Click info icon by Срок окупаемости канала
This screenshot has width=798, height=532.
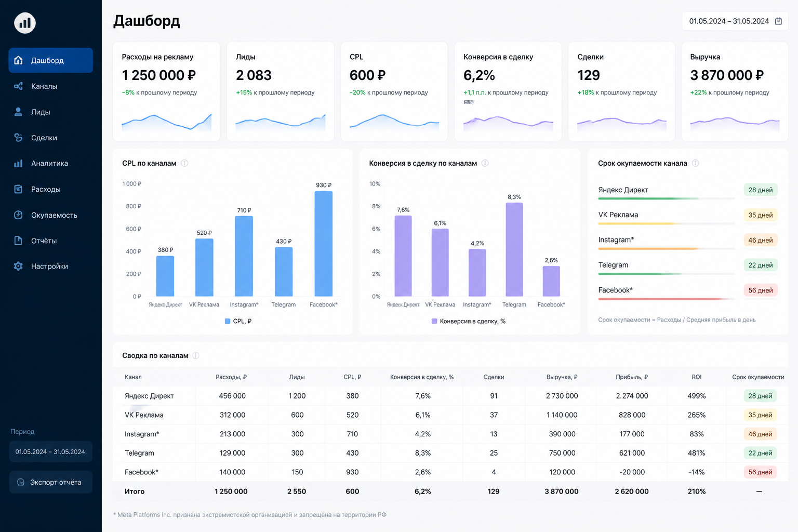pyautogui.click(x=696, y=163)
